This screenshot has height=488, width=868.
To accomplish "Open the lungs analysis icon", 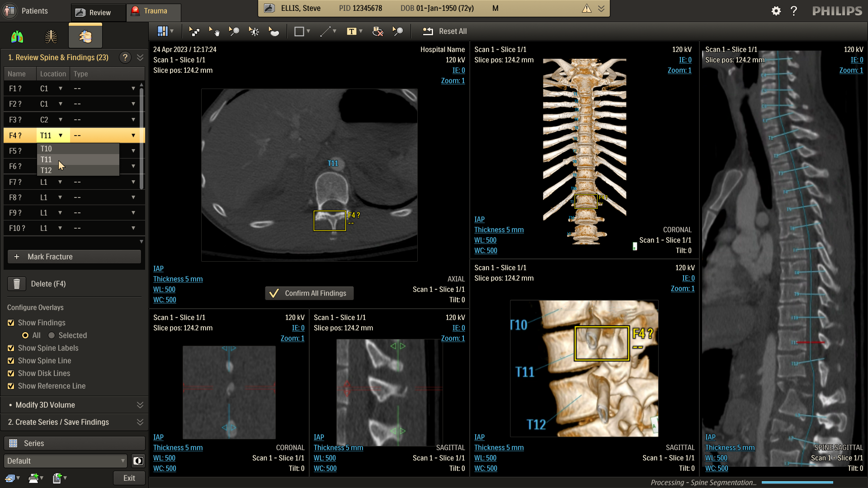I will tap(17, 36).
